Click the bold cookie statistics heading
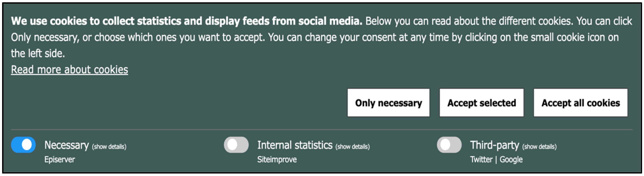644x176 pixels. coord(186,21)
